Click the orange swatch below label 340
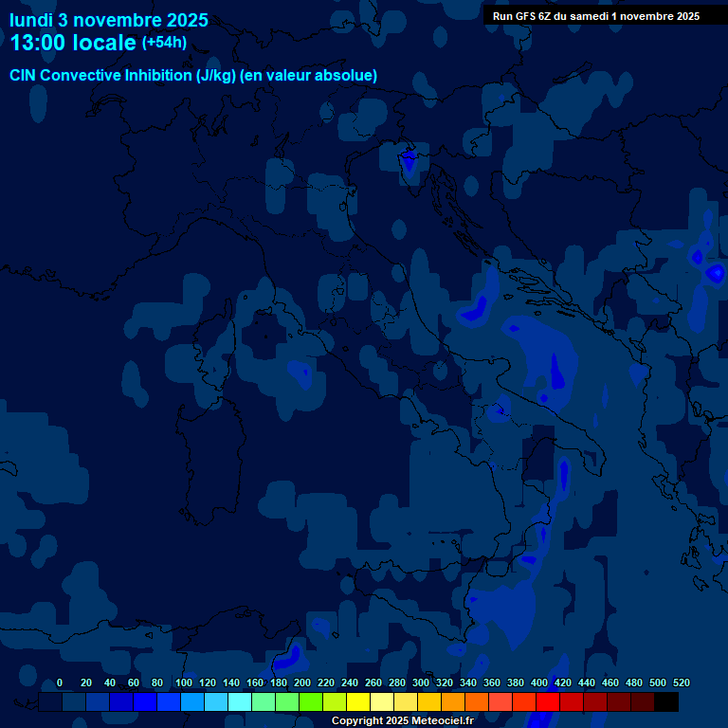This screenshot has height=728, width=728. click(477, 702)
